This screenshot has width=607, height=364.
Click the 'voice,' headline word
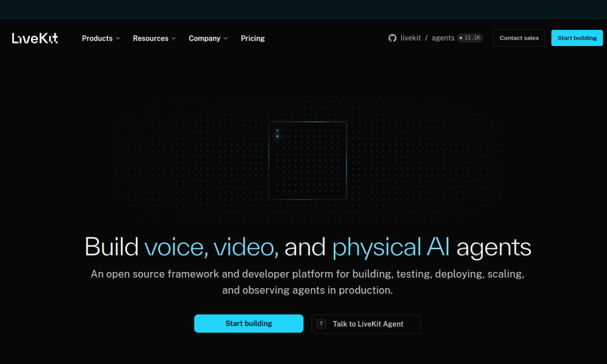click(176, 247)
